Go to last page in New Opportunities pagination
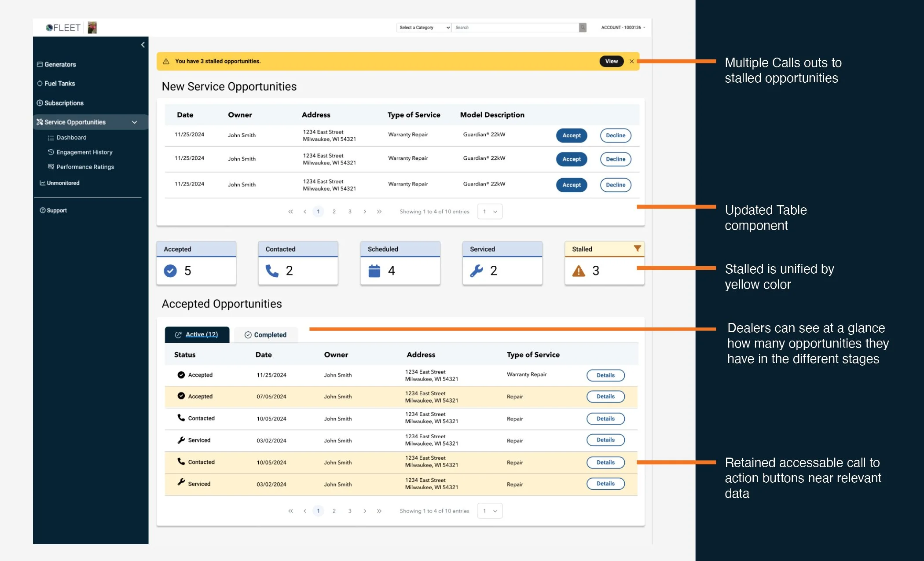 coord(379,212)
